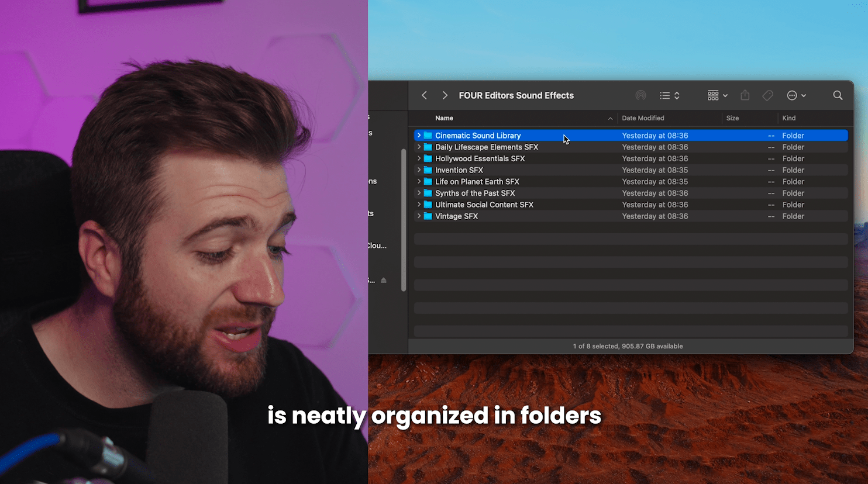Image resolution: width=868 pixels, height=484 pixels.
Task: Sort files by the Kind column header
Action: [x=789, y=118]
